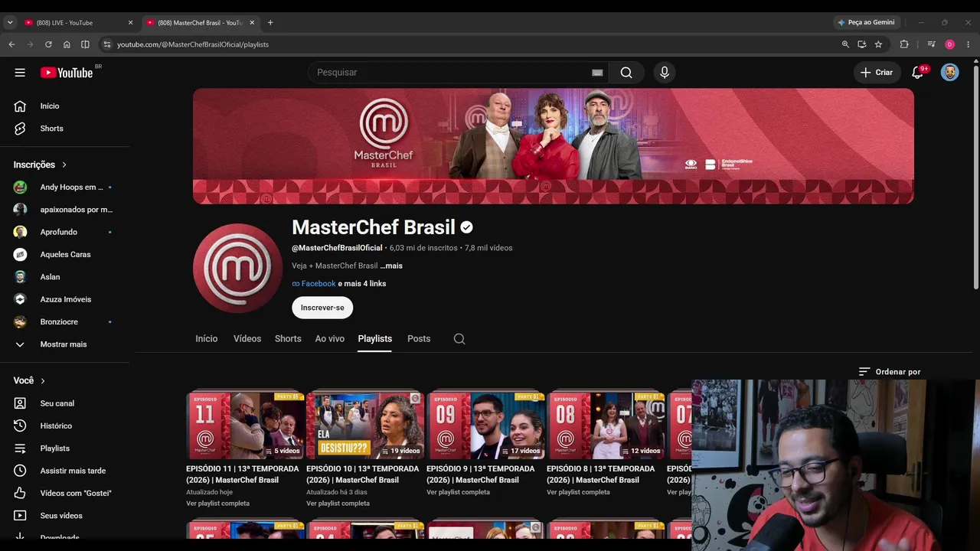Select the channel Vídeos tab
Image resolution: width=980 pixels, height=551 pixels.
click(x=247, y=339)
